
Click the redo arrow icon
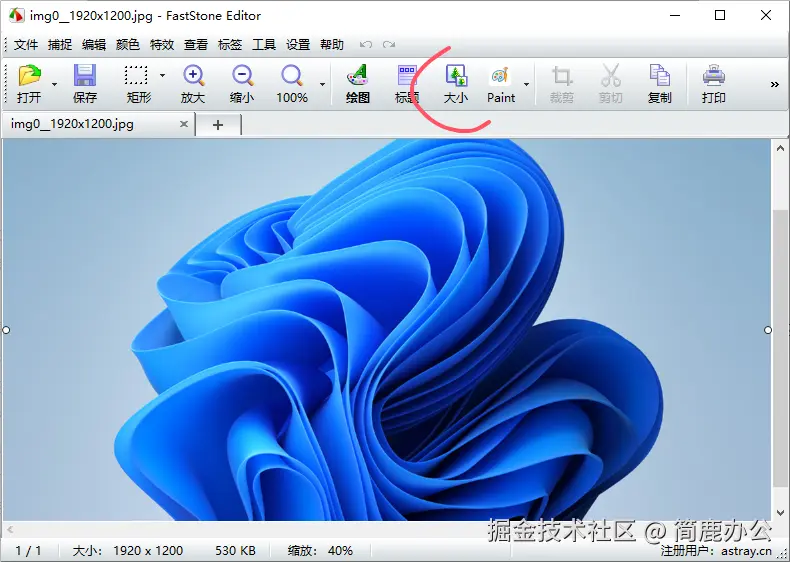pos(388,44)
